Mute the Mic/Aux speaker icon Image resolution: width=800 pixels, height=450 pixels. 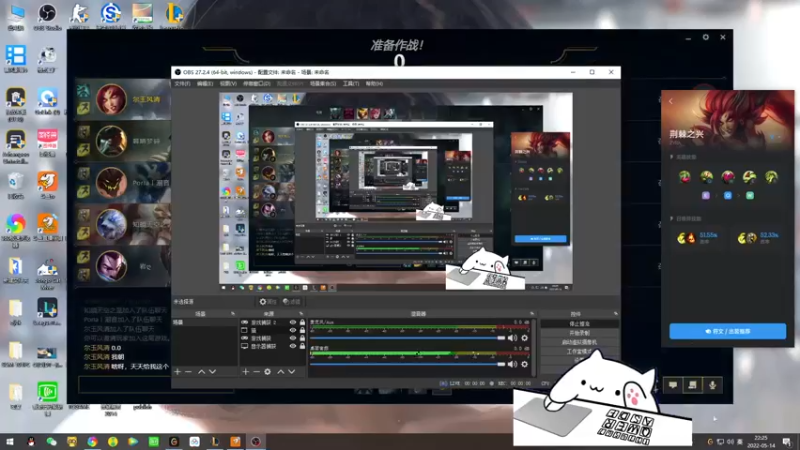pyautogui.click(x=512, y=338)
